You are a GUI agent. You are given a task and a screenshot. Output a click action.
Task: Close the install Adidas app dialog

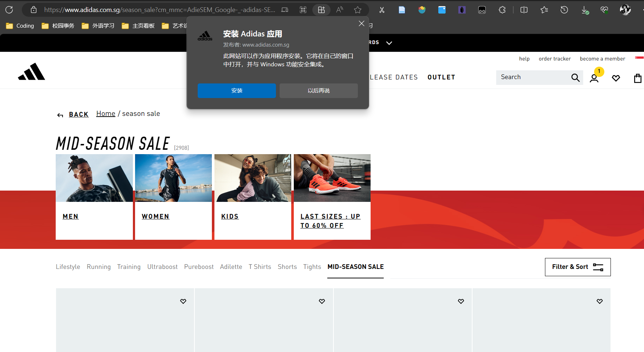point(361,23)
